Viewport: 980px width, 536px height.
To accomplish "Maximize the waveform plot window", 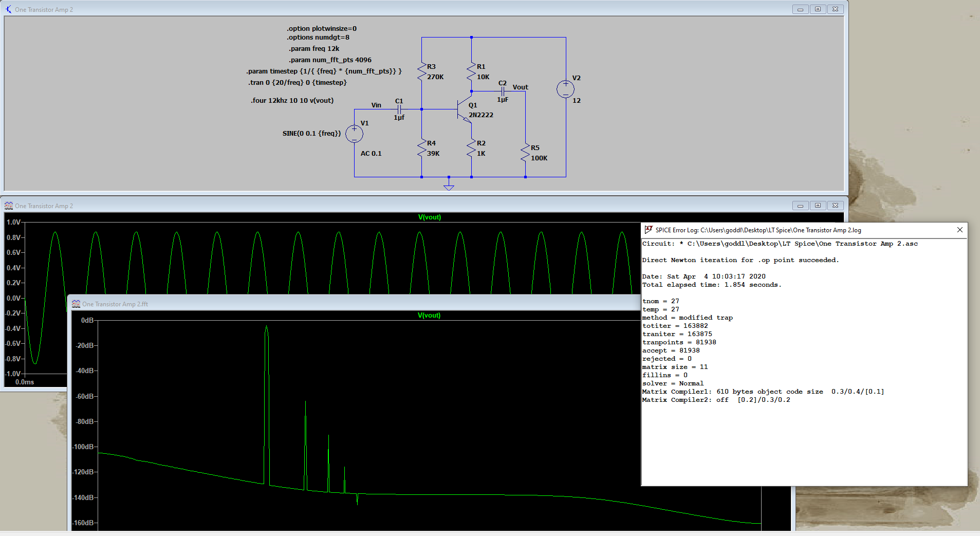I will pyautogui.click(x=818, y=206).
